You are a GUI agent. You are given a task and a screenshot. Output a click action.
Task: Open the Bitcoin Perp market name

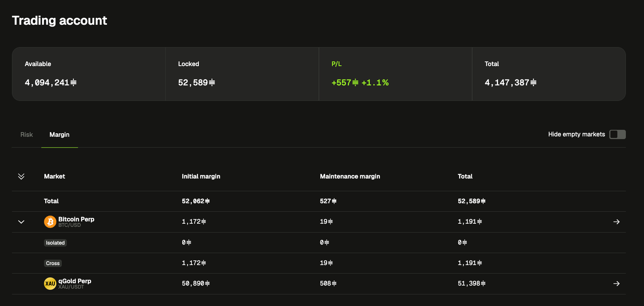coord(76,219)
